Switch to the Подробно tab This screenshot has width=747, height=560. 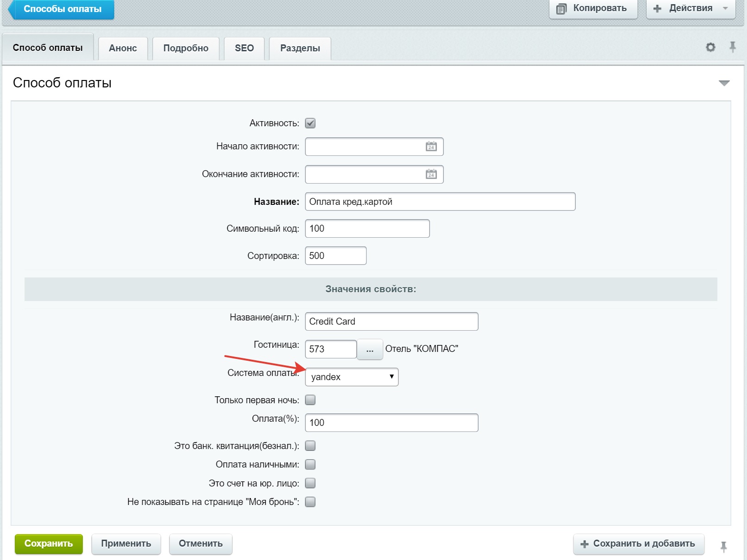click(186, 49)
